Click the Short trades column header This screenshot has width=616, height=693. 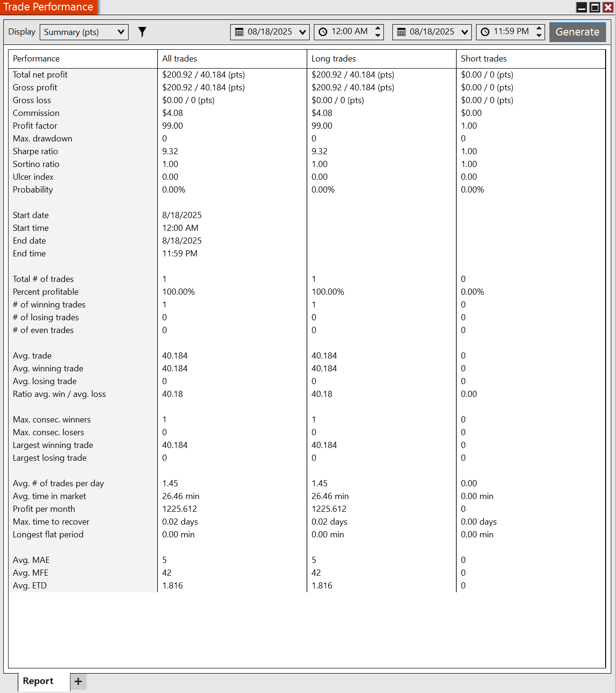[x=530, y=59]
